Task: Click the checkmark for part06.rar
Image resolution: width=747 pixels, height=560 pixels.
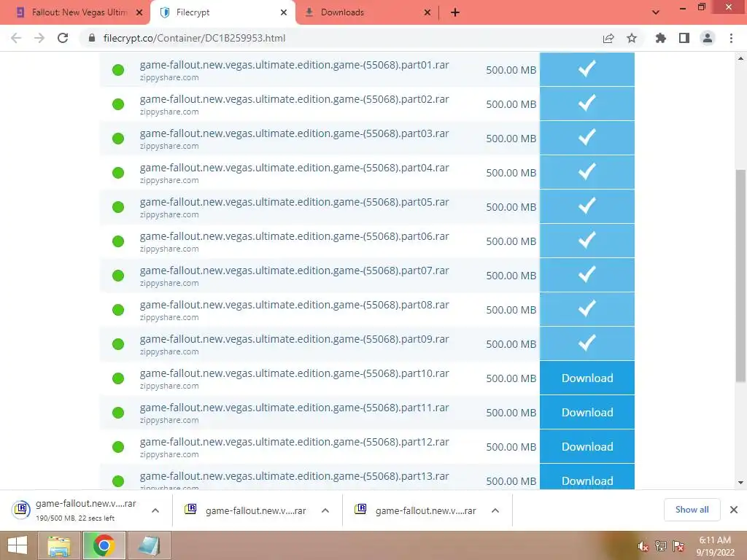Action: tap(587, 241)
